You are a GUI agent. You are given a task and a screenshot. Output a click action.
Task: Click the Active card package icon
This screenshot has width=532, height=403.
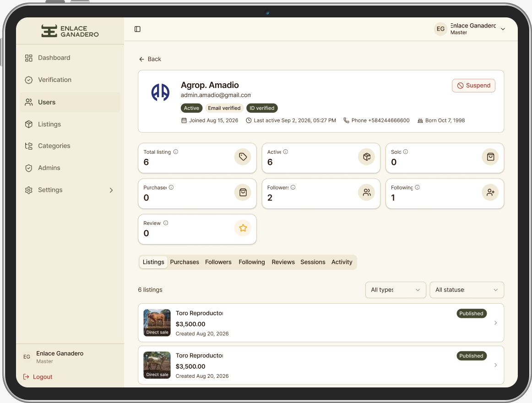367,157
